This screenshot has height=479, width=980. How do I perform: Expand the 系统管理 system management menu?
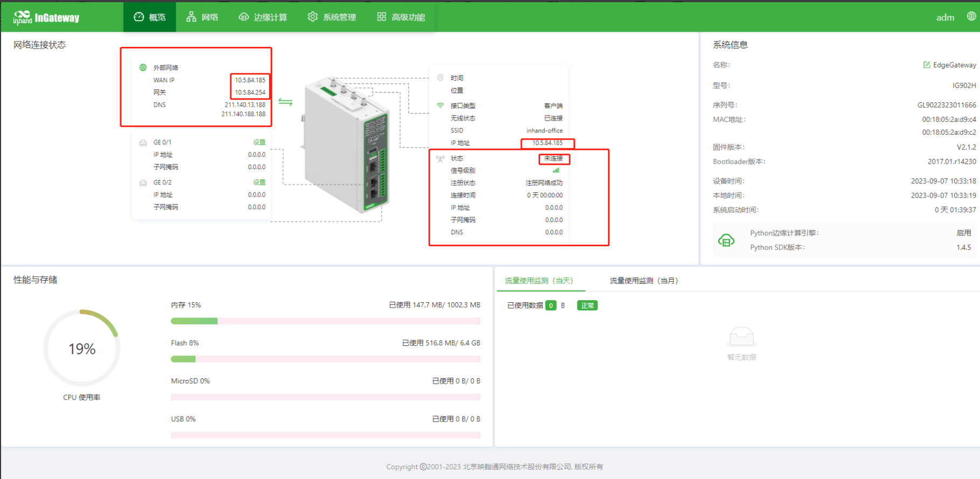(332, 17)
